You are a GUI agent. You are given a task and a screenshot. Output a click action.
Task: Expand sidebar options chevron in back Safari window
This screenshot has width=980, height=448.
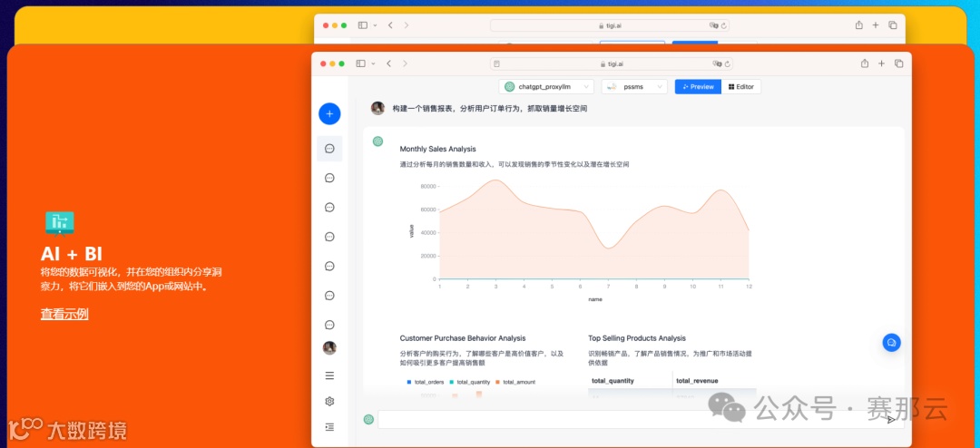[375, 25]
